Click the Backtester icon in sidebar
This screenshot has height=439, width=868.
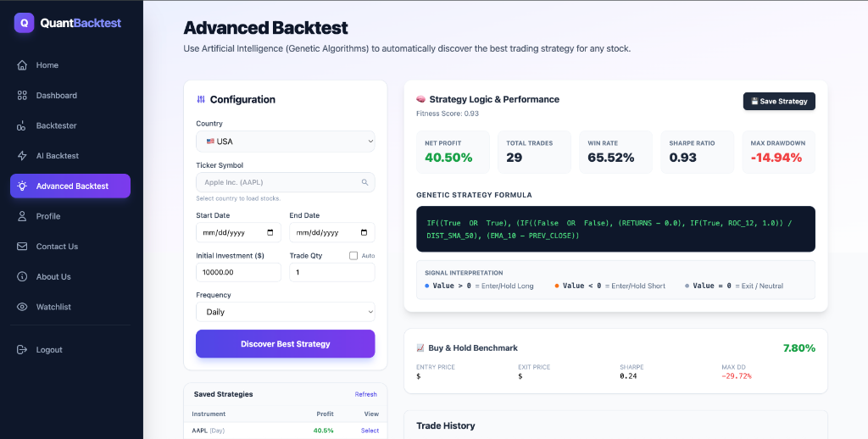click(22, 126)
